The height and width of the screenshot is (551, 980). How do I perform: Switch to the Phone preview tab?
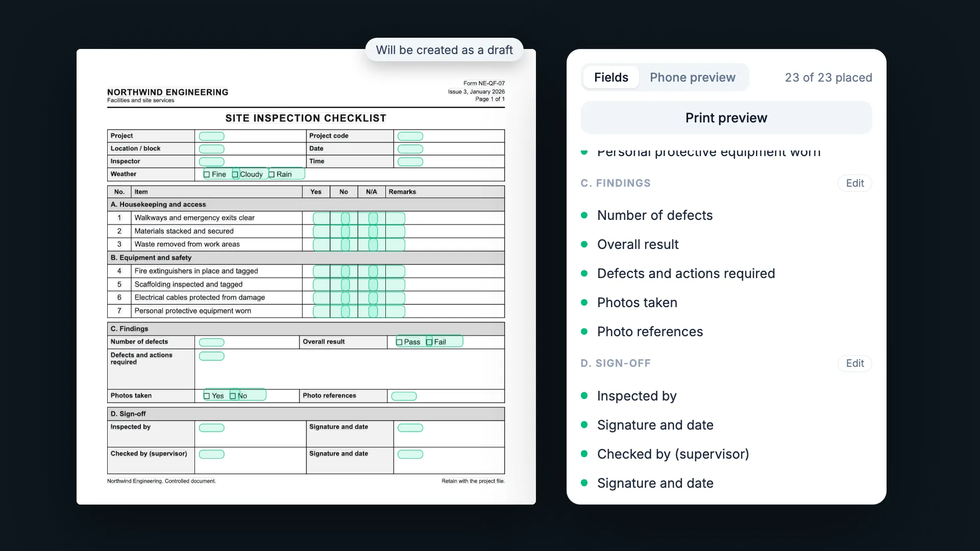click(692, 78)
